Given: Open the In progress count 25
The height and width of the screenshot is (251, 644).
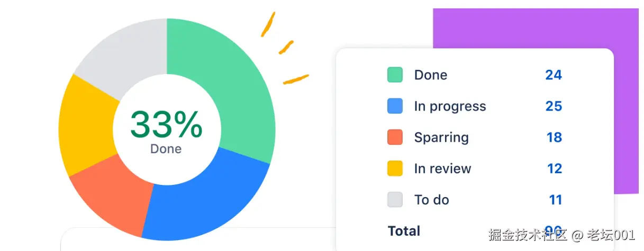Looking at the screenshot, I should point(553,106).
